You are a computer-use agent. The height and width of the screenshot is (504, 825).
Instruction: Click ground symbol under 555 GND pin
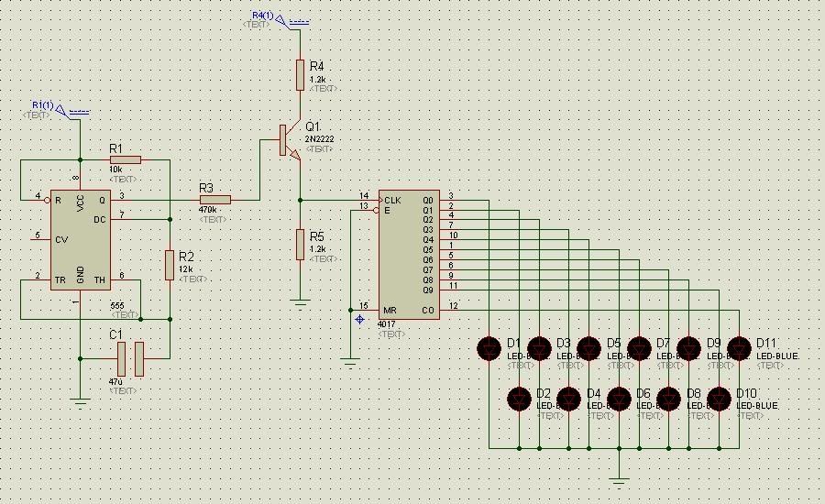pyautogui.click(x=80, y=402)
